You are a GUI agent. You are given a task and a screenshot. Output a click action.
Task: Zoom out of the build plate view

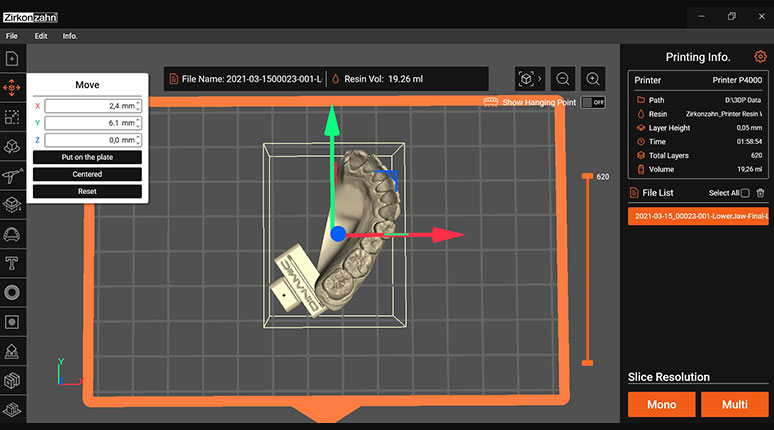pyautogui.click(x=563, y=79)
